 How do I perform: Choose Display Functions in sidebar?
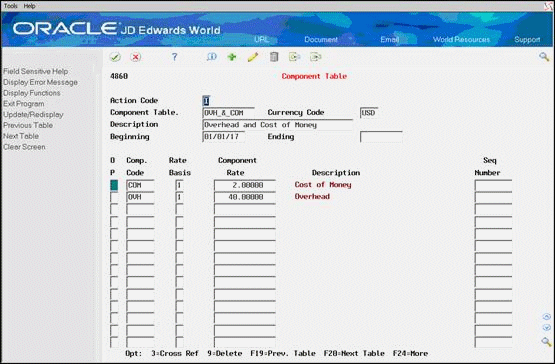[32, 93]
